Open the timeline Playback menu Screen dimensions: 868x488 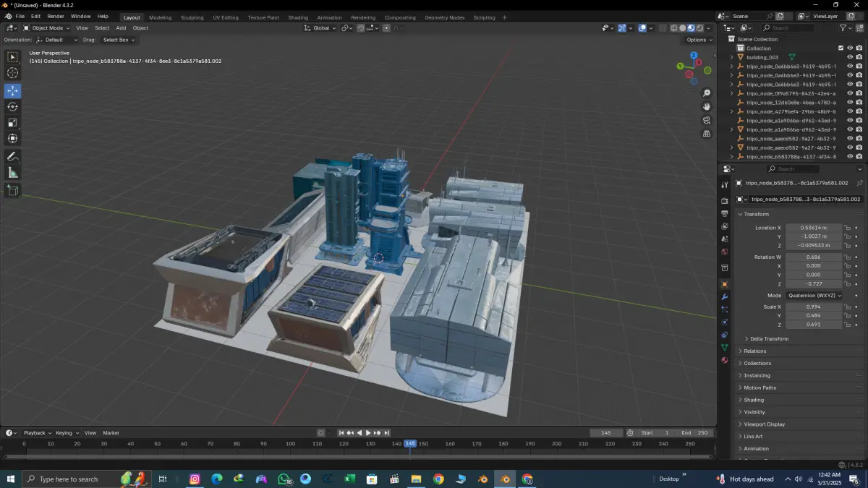click(x=36, y=433)
